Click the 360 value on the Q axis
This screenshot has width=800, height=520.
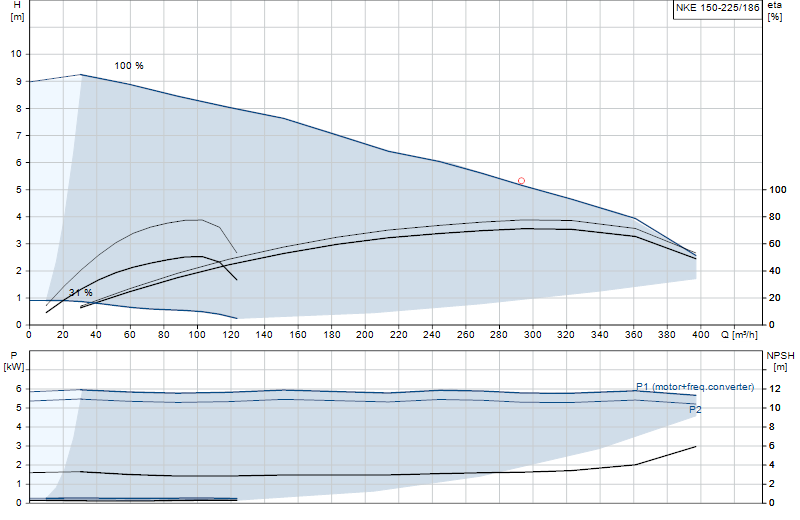click(x=633, y=335)
